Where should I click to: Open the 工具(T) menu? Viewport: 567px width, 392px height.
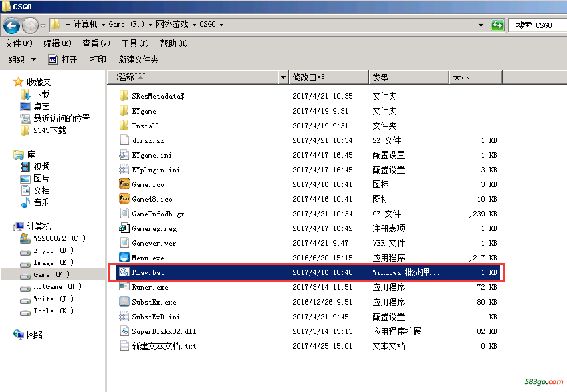pyautogui.click(x=135, y=43)
